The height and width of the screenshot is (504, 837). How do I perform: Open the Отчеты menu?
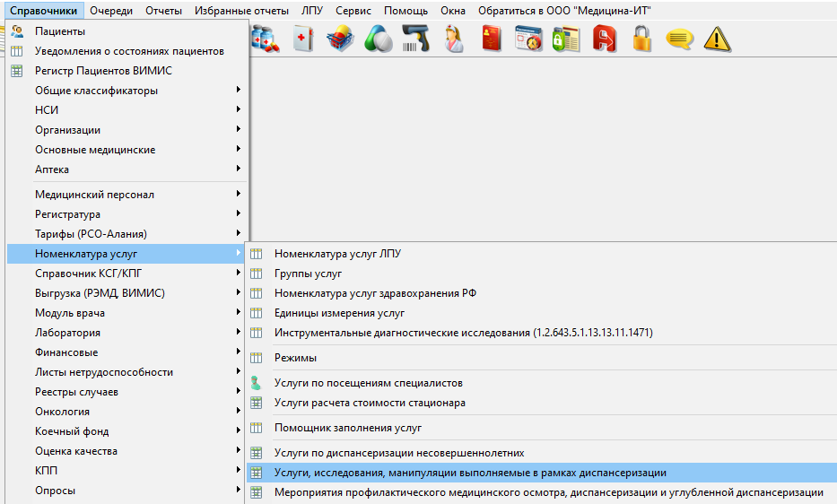[x=163, y=11]
